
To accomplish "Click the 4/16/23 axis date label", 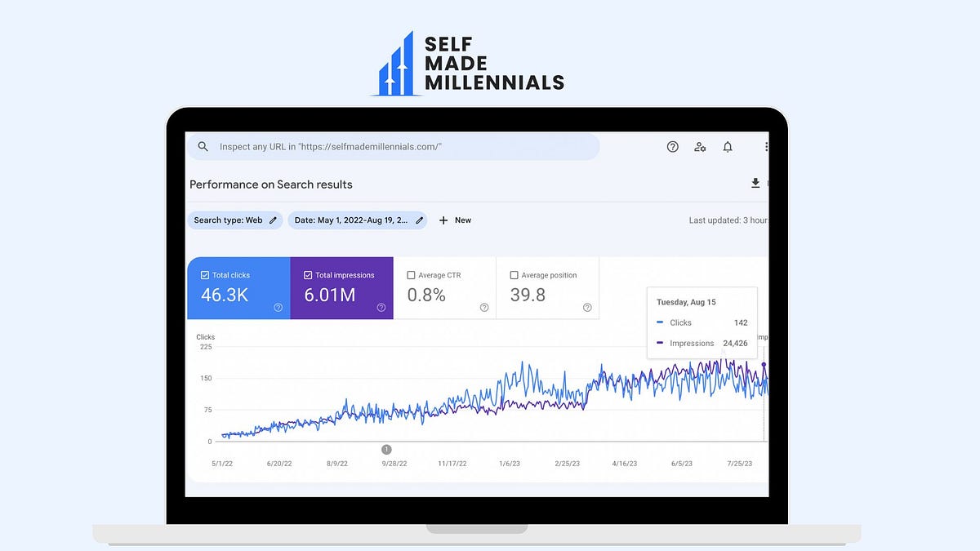I will coord(623,464).
